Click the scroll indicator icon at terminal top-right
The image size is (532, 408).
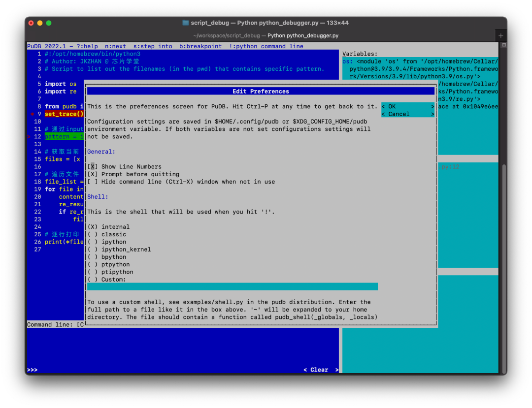pos(504,45)
